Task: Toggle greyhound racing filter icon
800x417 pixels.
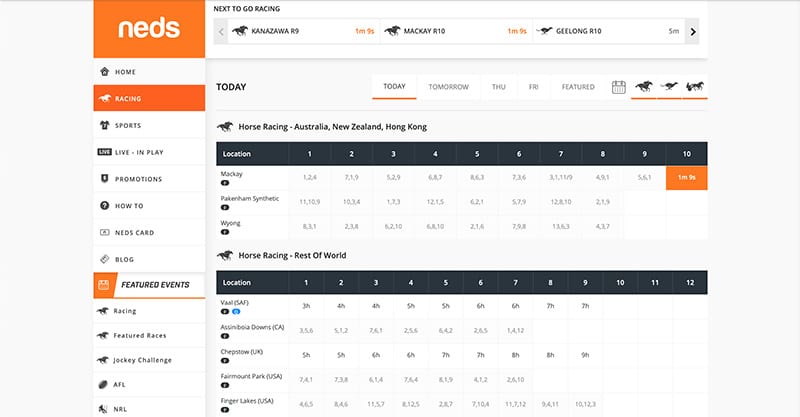Action: (669, 86)
